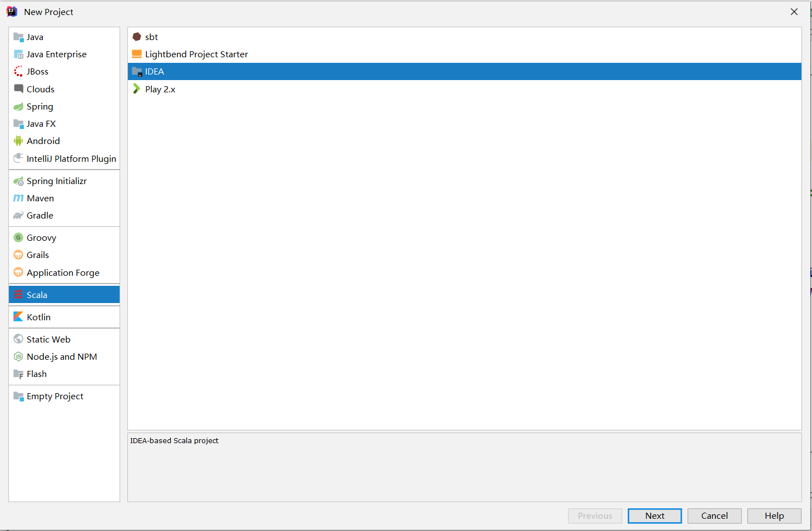Open Help for New Project
Screen dimensions: 812x531
tap(774, 516)
